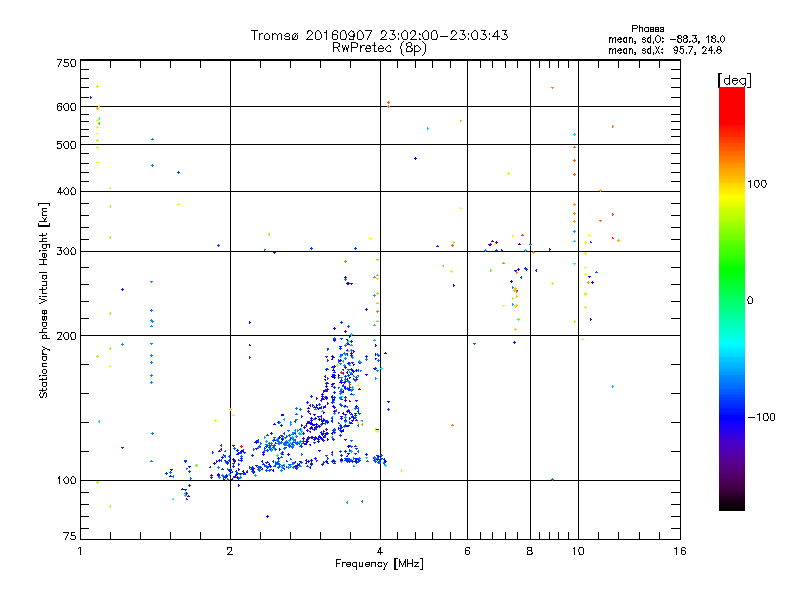The image size is (800, 600).
Task: Click the mean, sd,X value line
Action: point(665,50)
